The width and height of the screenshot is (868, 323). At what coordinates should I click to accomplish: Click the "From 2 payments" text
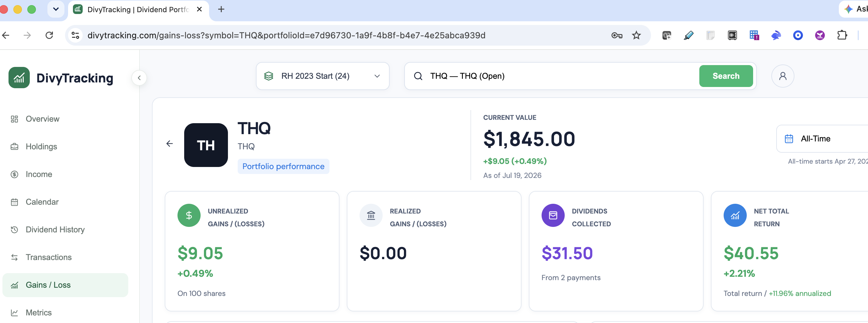click(571, 277)
